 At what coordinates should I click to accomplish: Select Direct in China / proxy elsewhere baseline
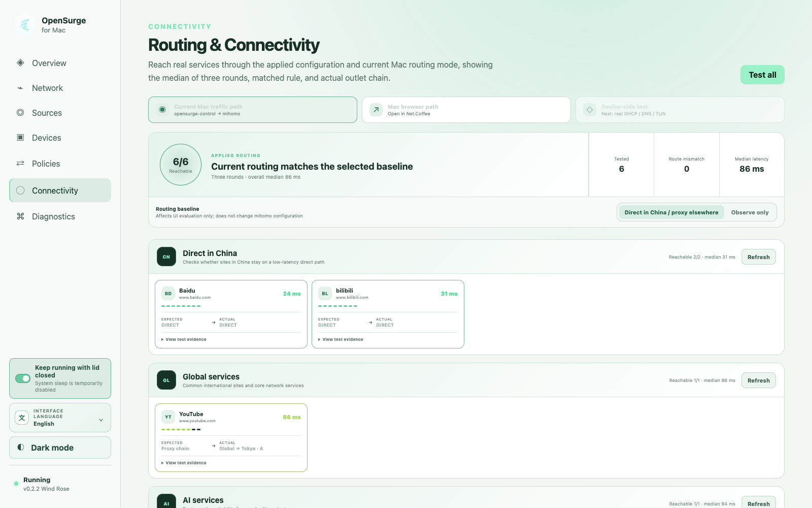tap(671, 212)
